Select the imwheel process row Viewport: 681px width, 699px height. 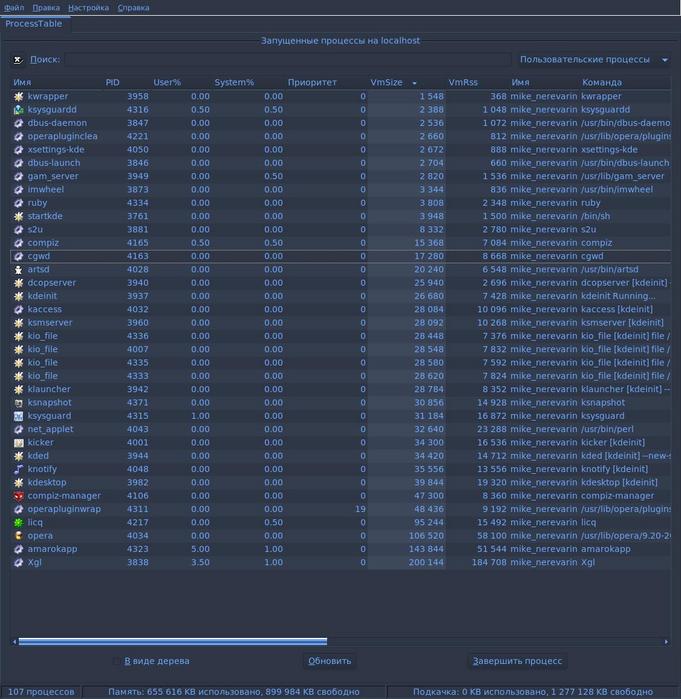pos(340,190)
